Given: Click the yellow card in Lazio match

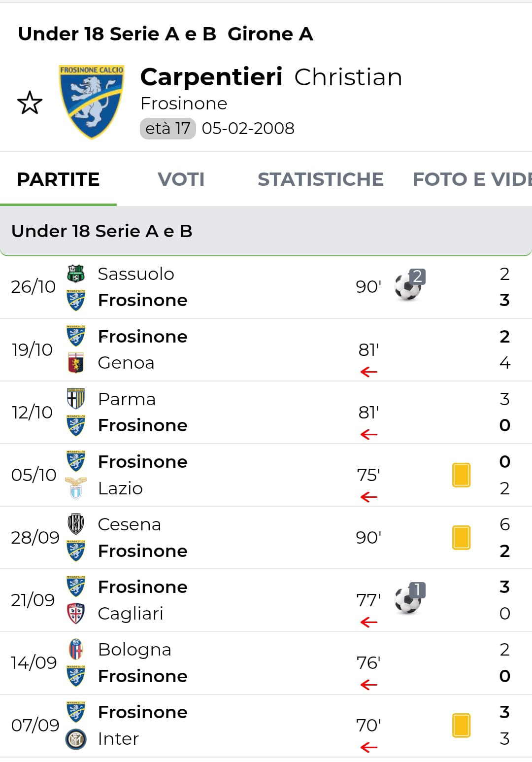Looking at the screenshot, I should (461, 475).
